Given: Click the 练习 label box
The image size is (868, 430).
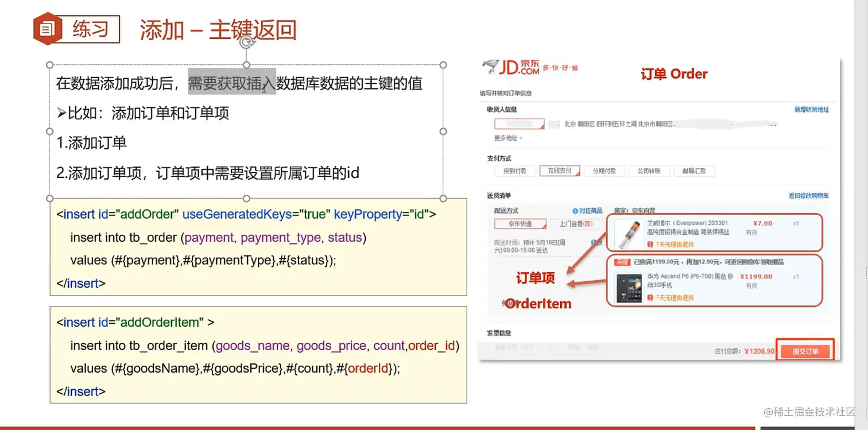Looking at the screenshot, I should coord(90,29).
